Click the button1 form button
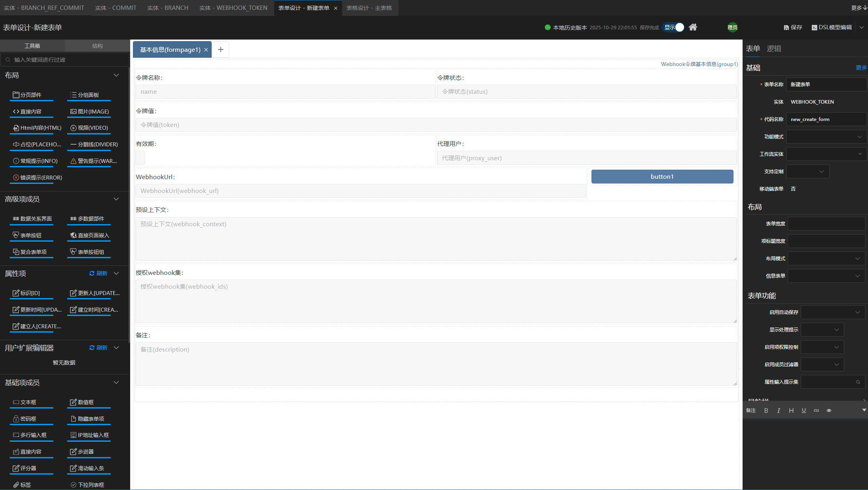 (662, 177)
